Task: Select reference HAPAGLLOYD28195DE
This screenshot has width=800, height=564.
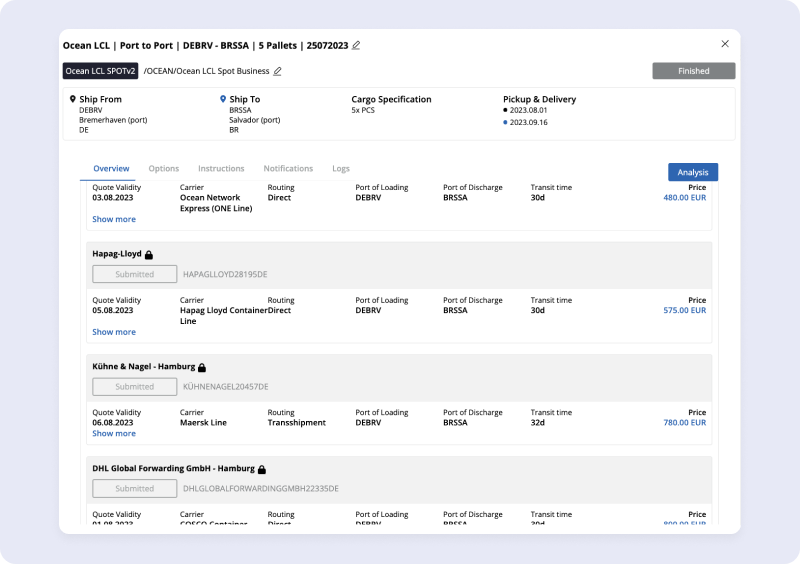Action: 225,274
